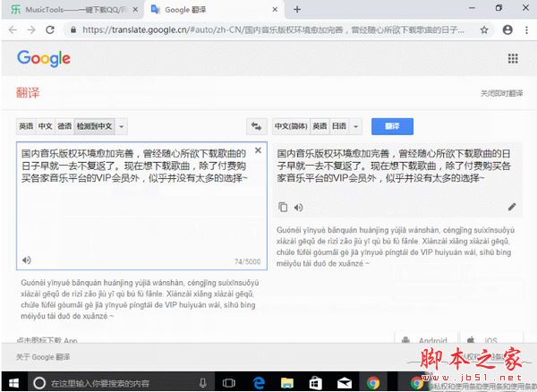Viewport: 537px width, 392px height.
Task: Click the Android app download button
Action: coord(425,341)
